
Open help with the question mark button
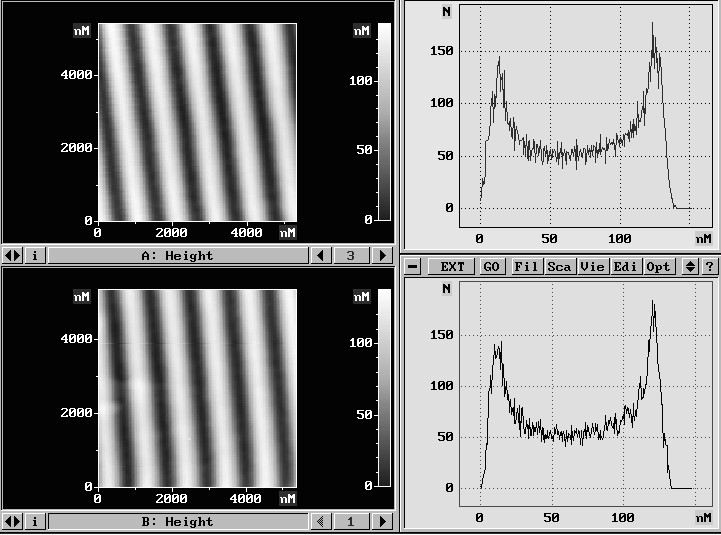pyautogui.click(x=709, y=267)
